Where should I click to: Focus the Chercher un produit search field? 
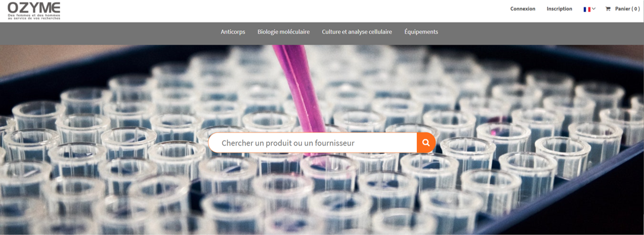point(313,143)
